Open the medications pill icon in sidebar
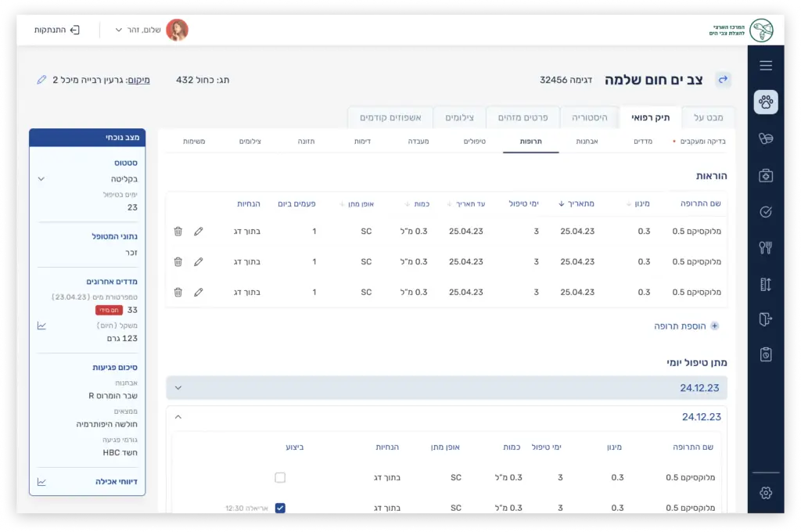The height and width of the screenshot is (532, 801). coord(766,138)
